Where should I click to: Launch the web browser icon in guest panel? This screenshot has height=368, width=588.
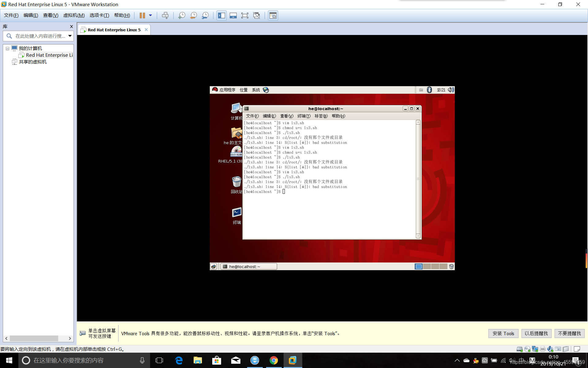click(x=266, y=90)
